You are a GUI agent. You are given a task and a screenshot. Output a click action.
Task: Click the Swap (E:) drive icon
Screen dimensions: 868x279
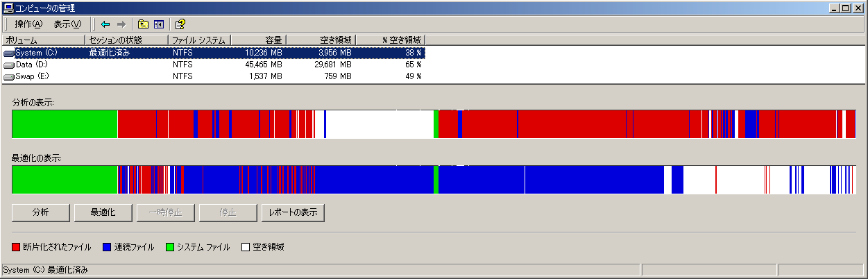pyautogui.click(x=9, y=76)
